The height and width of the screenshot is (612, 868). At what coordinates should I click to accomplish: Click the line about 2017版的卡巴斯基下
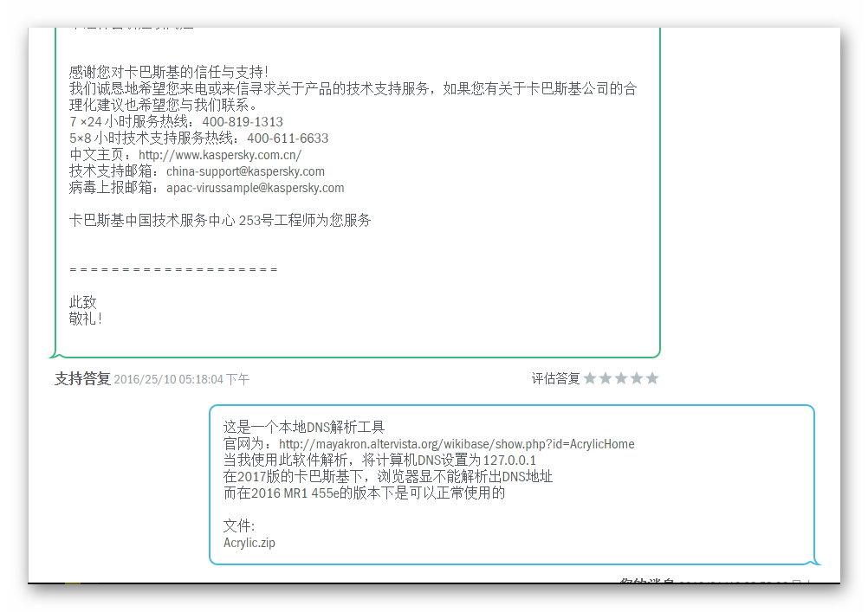pos(388,476)
